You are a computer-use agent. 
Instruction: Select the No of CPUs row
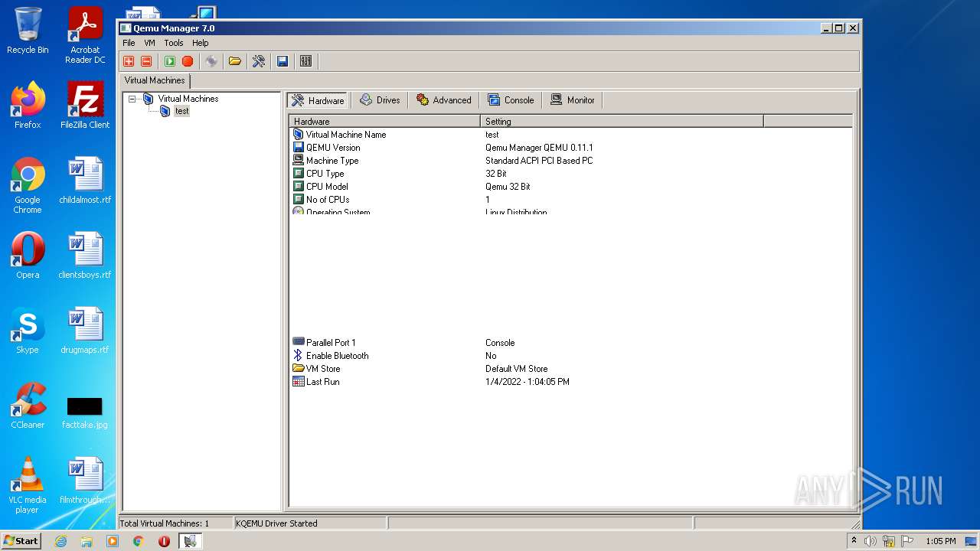pyautogui.click(x=570, y=200)
